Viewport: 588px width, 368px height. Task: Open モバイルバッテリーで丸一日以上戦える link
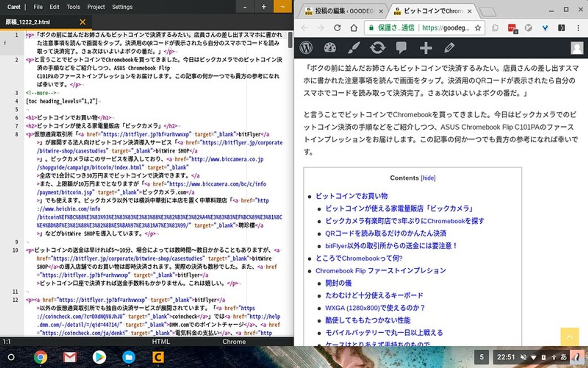pos(384,333)
